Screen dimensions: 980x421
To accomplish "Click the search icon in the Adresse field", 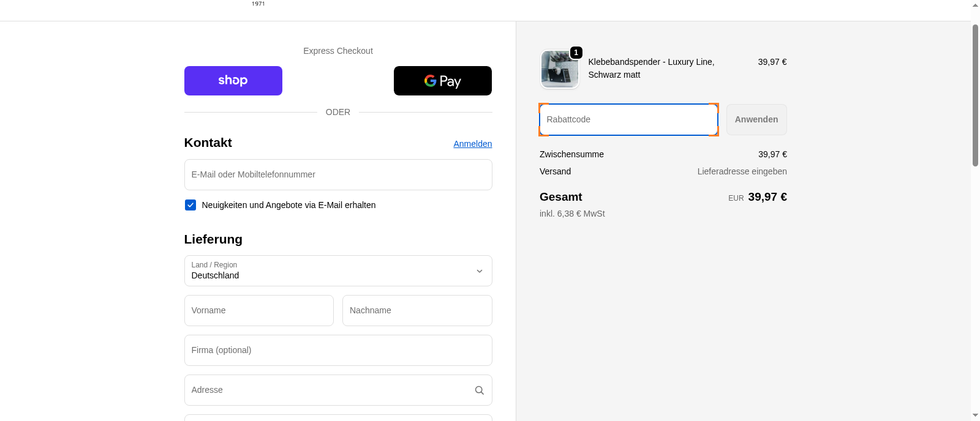I will tap(479, 390).
